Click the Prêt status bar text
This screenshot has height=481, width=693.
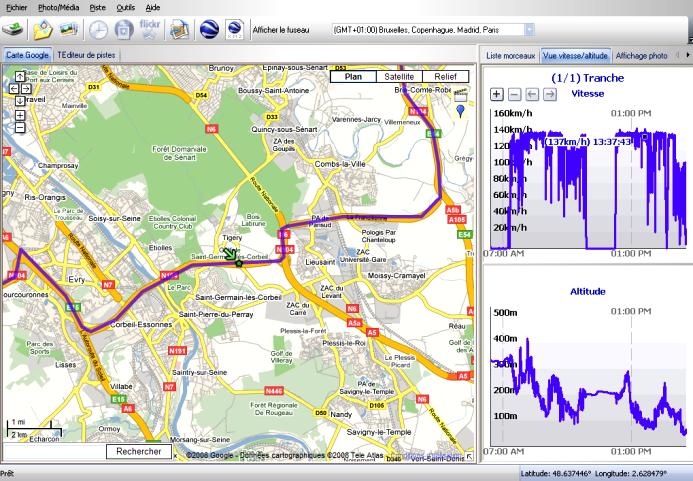click(8, 473)
